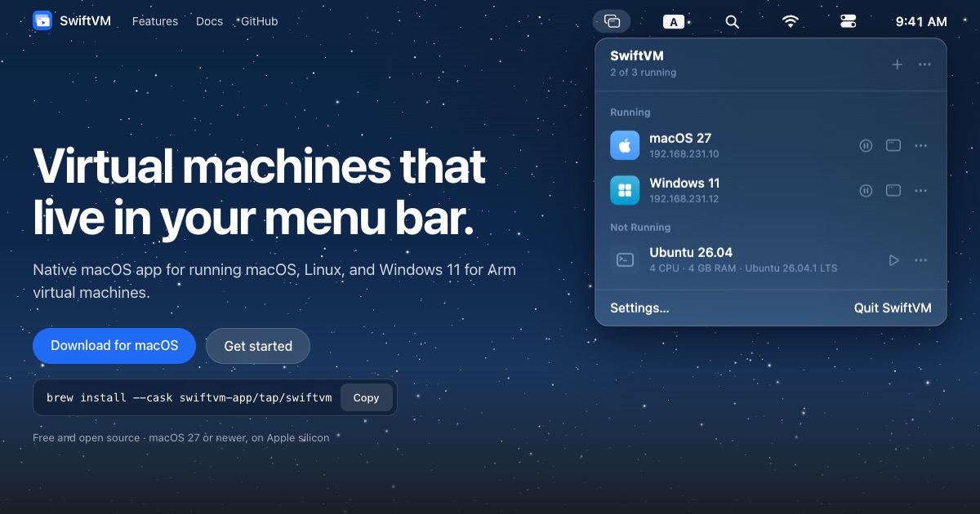Click the '2 of 3 running' status

(x=643, y=72)
